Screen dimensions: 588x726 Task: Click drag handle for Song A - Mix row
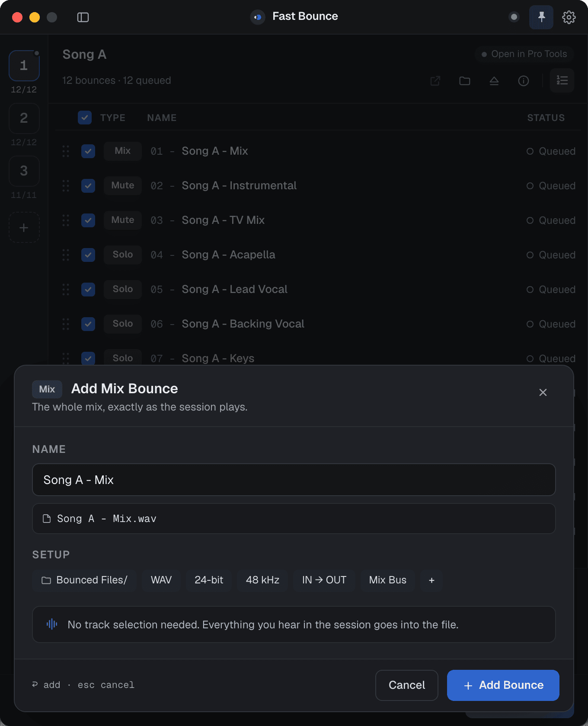pyautogui.click(x=66, y=151)
